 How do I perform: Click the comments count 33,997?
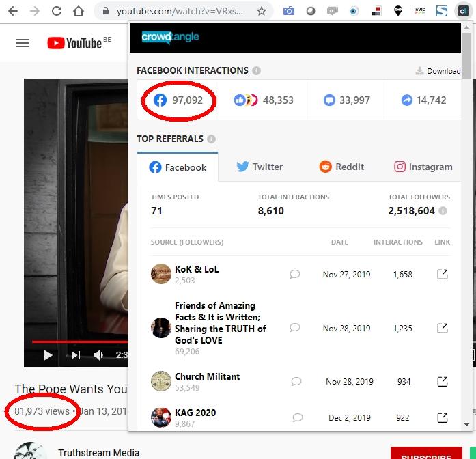point(347,100)
